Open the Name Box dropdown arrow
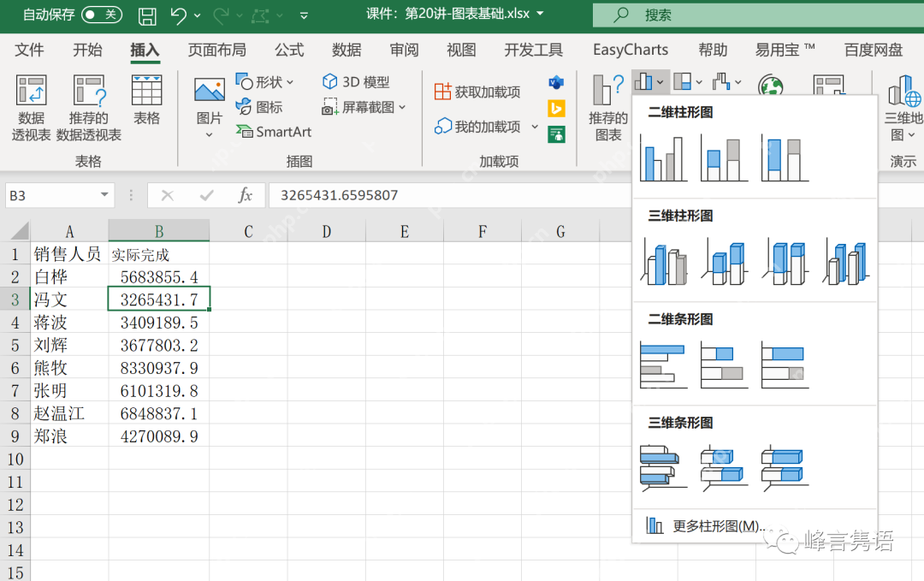Image resolution: width=924 pixels, height=581 pixels. click(x=104, y=195)
